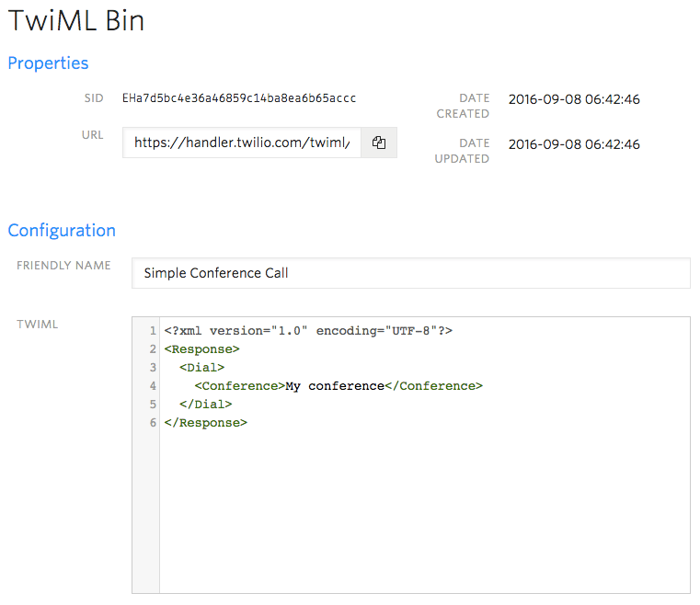
Task: Focus the Friendly Name input field
Action: 410,273
